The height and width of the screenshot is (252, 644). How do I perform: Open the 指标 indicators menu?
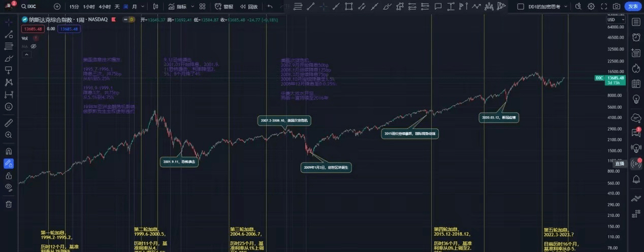[177, 7]
